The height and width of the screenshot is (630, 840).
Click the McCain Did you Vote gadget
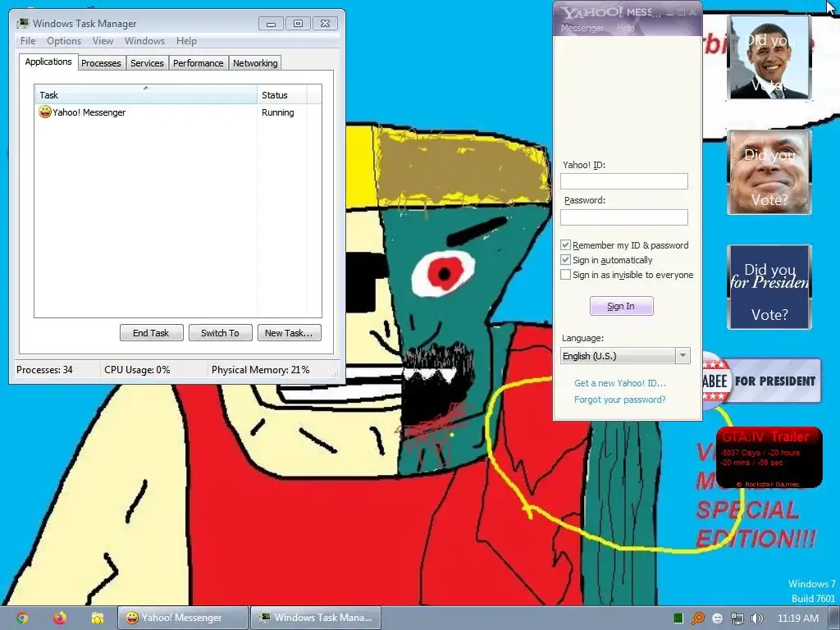[x=769, y=172]
